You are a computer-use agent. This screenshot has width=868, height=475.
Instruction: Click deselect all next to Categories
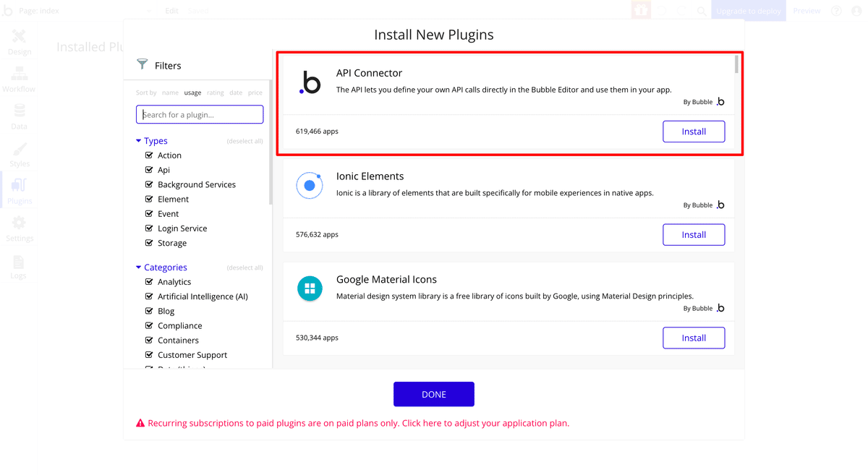coord(244,268)
